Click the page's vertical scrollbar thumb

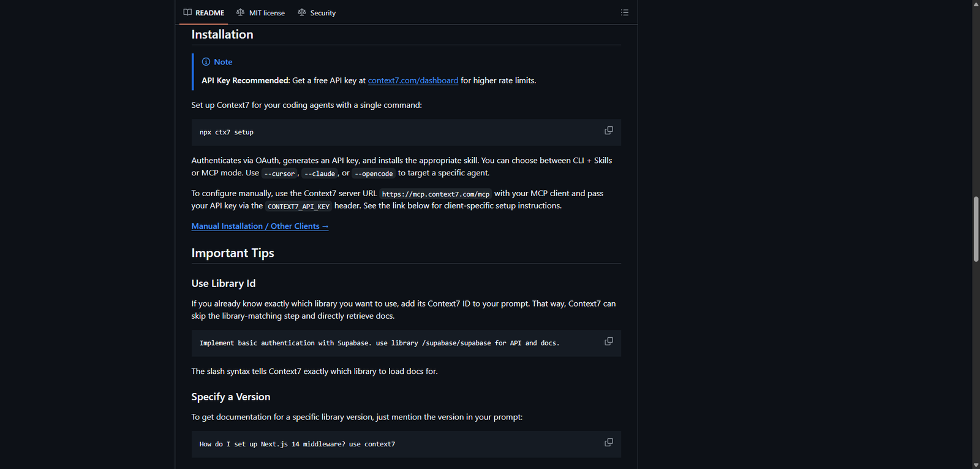pyautogui.click(x=976, y=229)
